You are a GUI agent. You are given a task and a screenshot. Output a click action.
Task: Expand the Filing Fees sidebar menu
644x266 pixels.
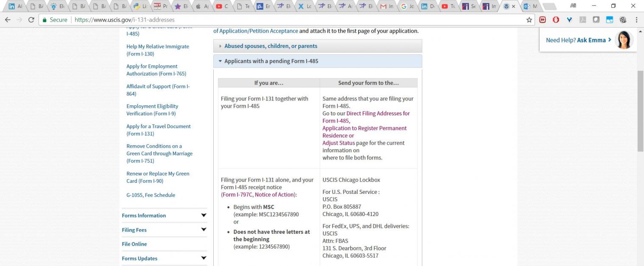click(x=204, y=230)
